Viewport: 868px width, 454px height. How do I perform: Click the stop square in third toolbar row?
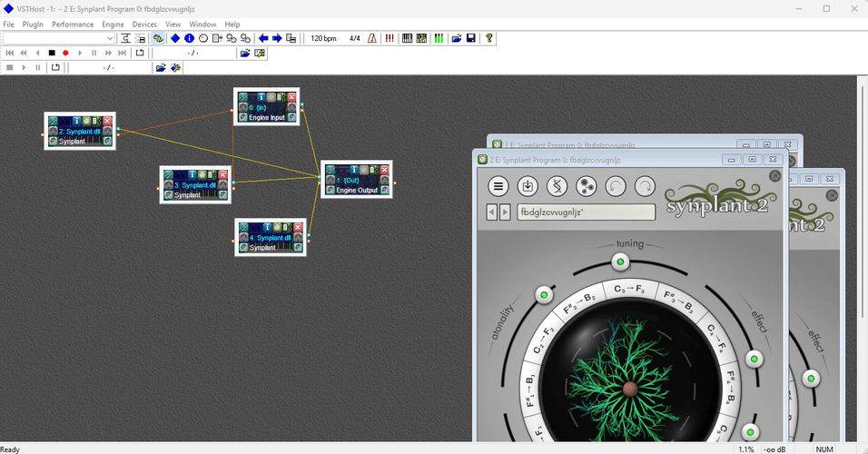click(9, 67)
